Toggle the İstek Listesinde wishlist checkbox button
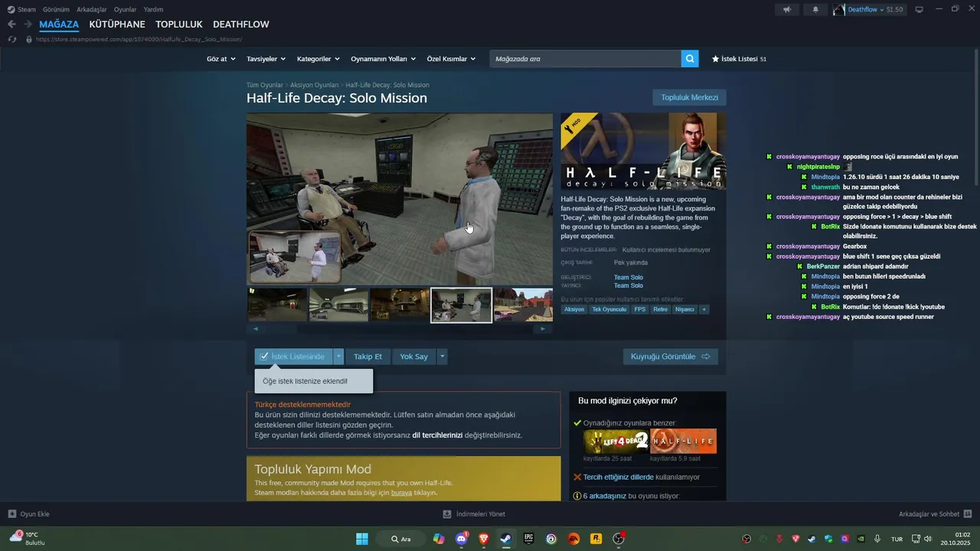Screen dimensions: 980x551 294,357
